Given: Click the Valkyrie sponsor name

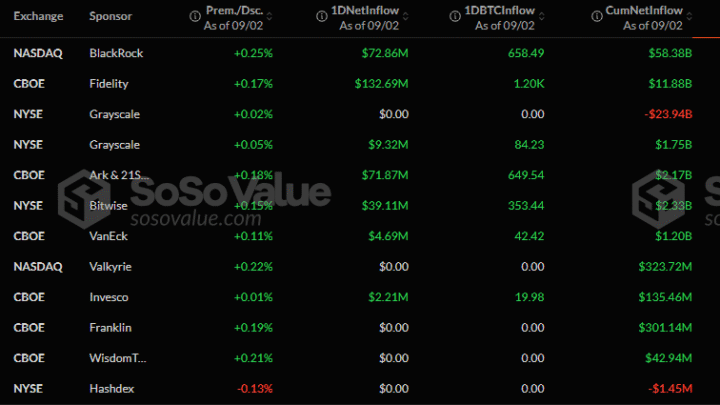Looking at the screenshot, I should (110, 267).
